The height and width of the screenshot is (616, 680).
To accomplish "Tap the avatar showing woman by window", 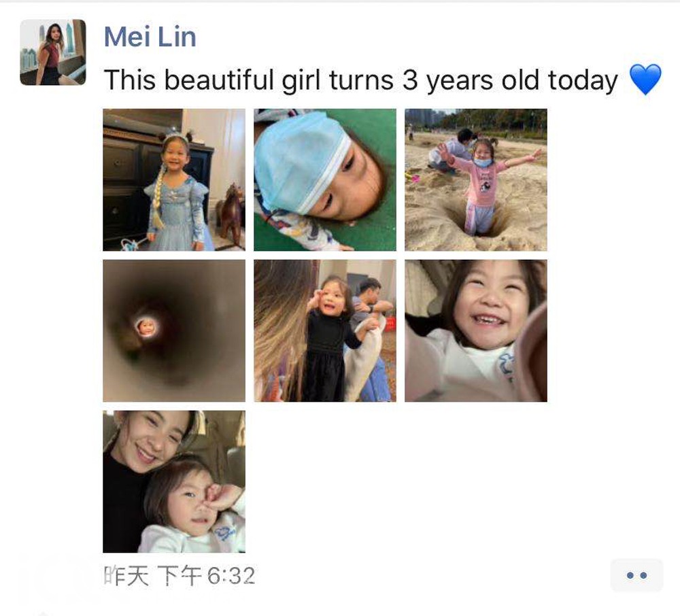I will pos(53,52).
